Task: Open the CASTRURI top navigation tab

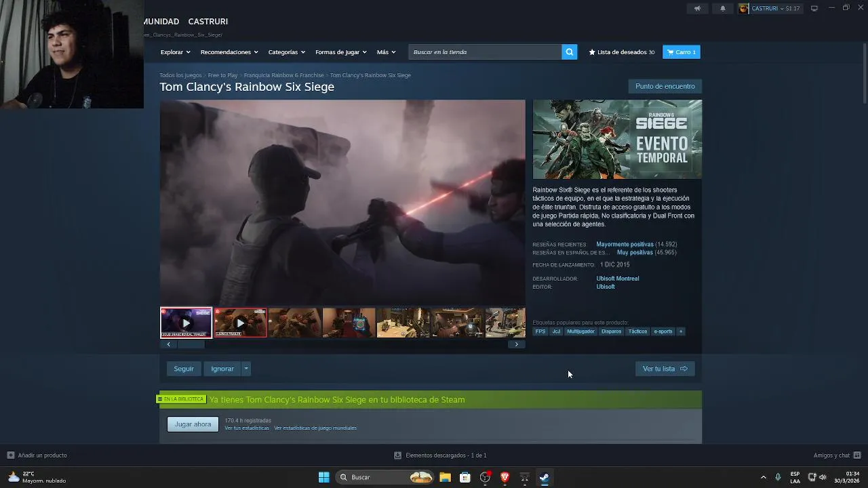Action: (x=208, y=22)
